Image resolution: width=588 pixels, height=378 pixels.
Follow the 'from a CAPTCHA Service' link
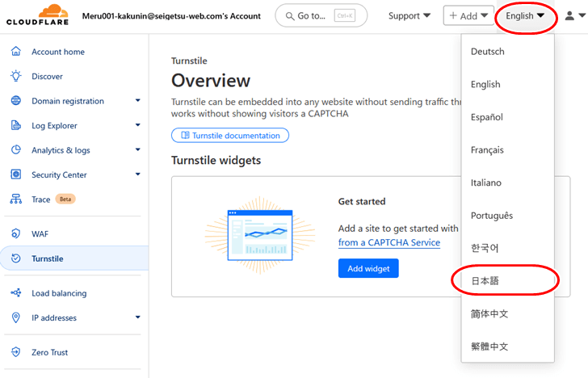(x=388, y=242)
